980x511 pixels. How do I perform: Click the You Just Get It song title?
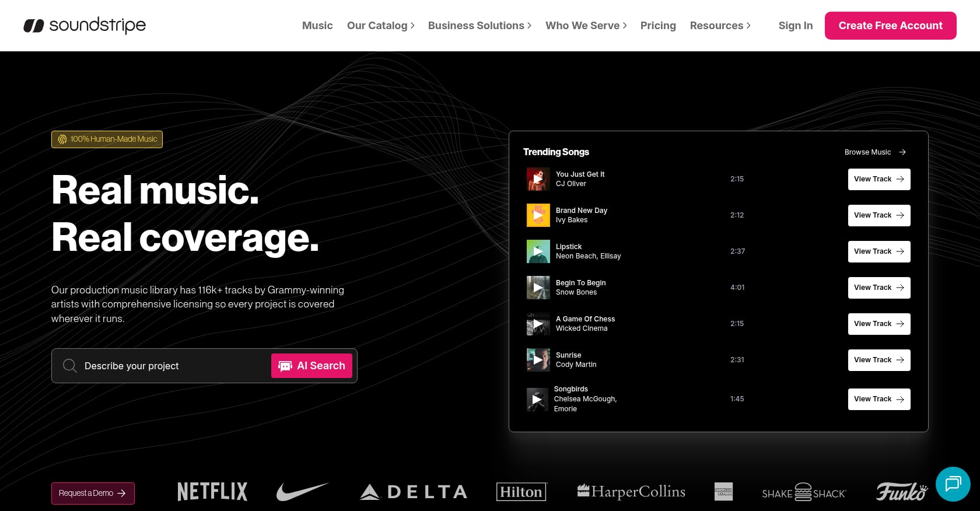580,174
